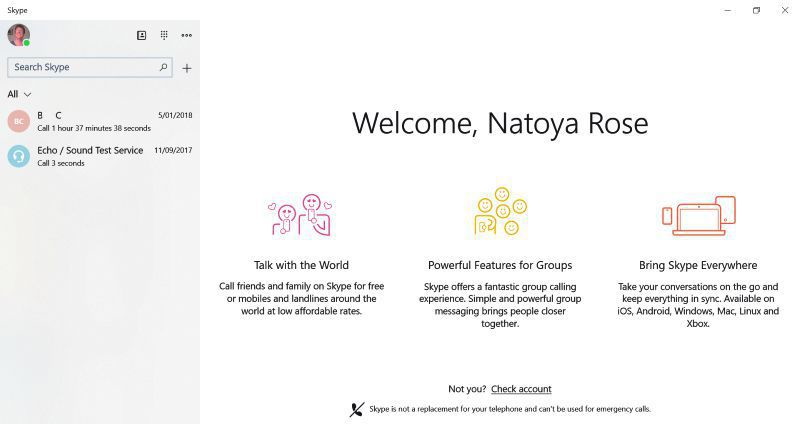The height and width of the screenshot is (424, 800).
Task: Select the Welcome, Natoya Rose heading
Action: (500, 123)
